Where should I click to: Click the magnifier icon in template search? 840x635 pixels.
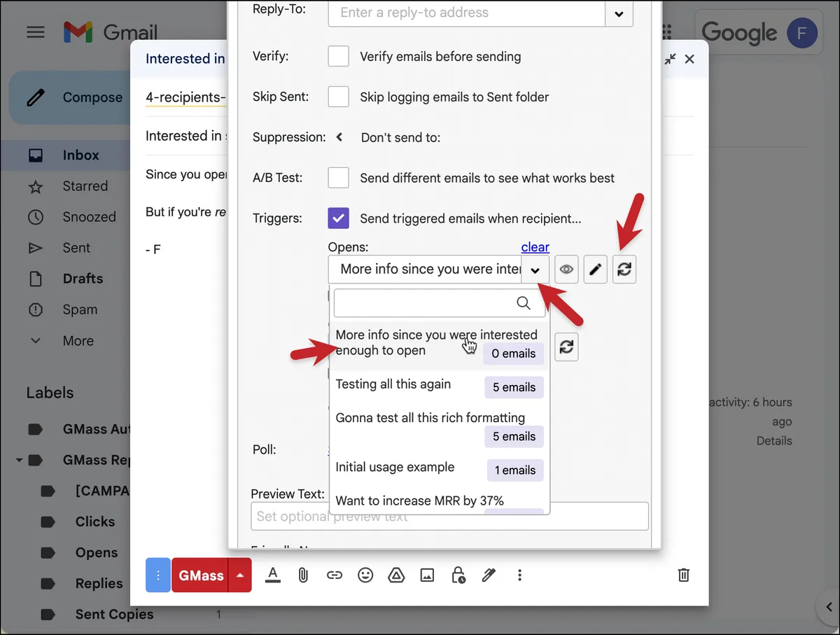[x=524, y=302]
